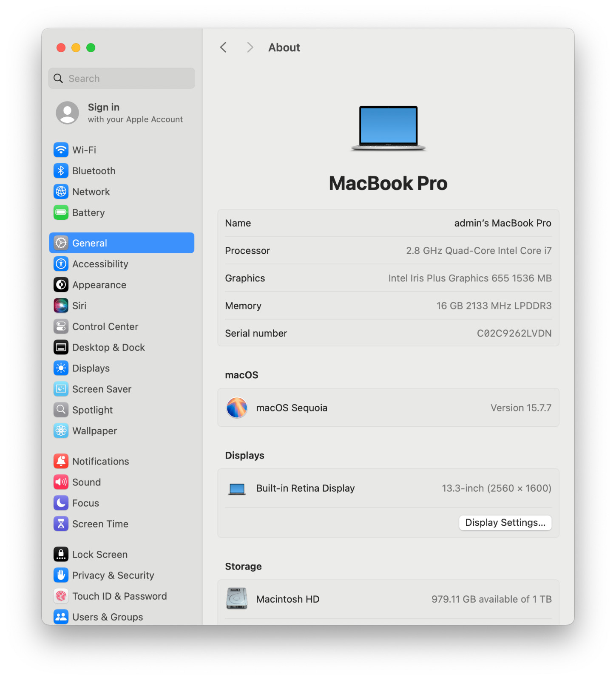
Task: Select the Touch ID fingerprint icon
Action: (61, 595)
